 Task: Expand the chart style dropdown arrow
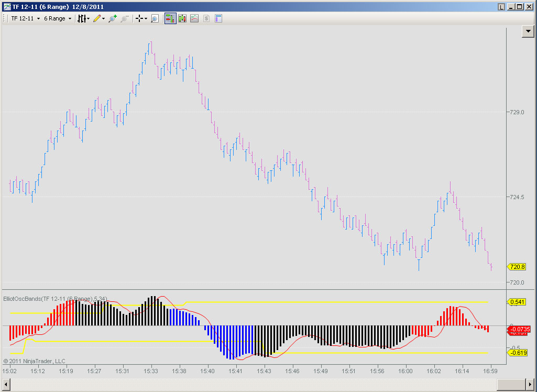89,19
